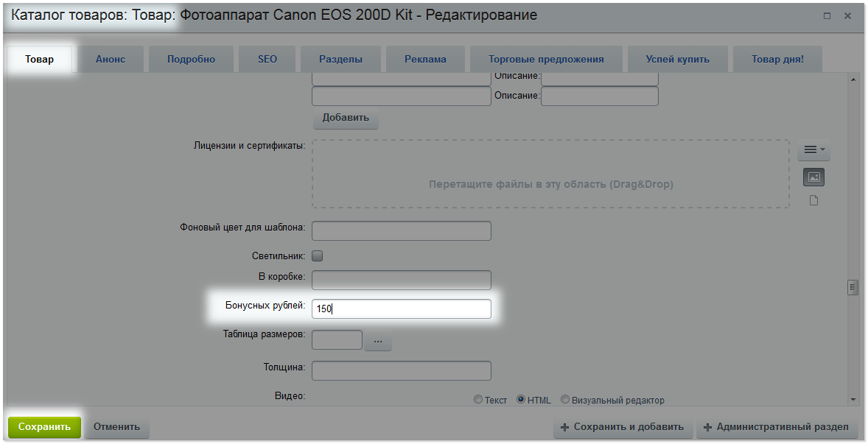Go to the Разделы tab
The width and height of the screenshot is (868, 444).
pyautogui.click(x=341, y=59)
